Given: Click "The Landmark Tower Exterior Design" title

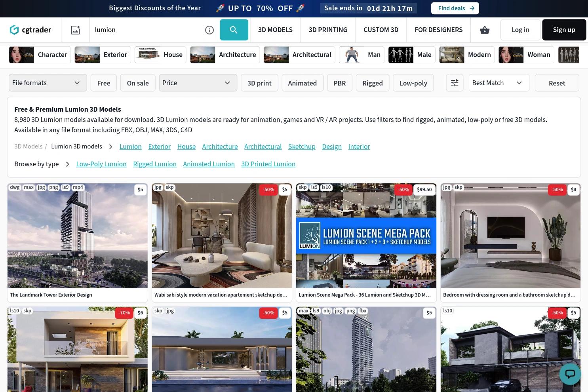Looking at the screenshot, I should (51, 295).
